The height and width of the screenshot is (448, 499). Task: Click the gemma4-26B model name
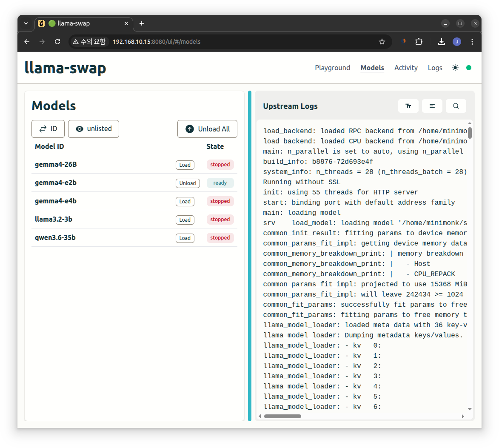[x=56, y=165]
